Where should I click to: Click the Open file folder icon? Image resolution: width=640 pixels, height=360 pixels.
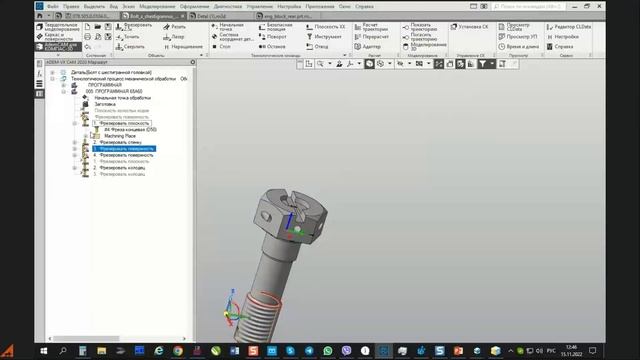click(x=98, y=27)
